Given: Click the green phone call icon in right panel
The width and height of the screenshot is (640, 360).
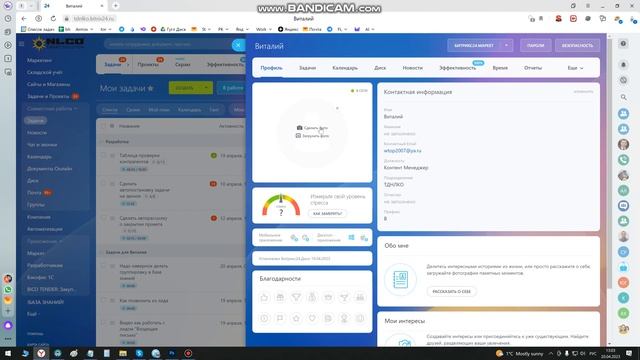Looking at the screenshot, I should tap(623, 160).
